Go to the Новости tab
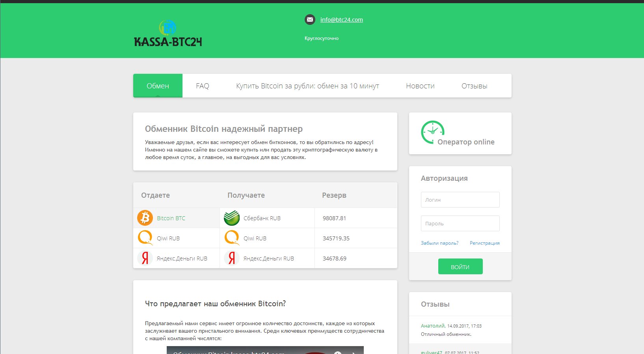The image size is (644, 354). (420, 86)
